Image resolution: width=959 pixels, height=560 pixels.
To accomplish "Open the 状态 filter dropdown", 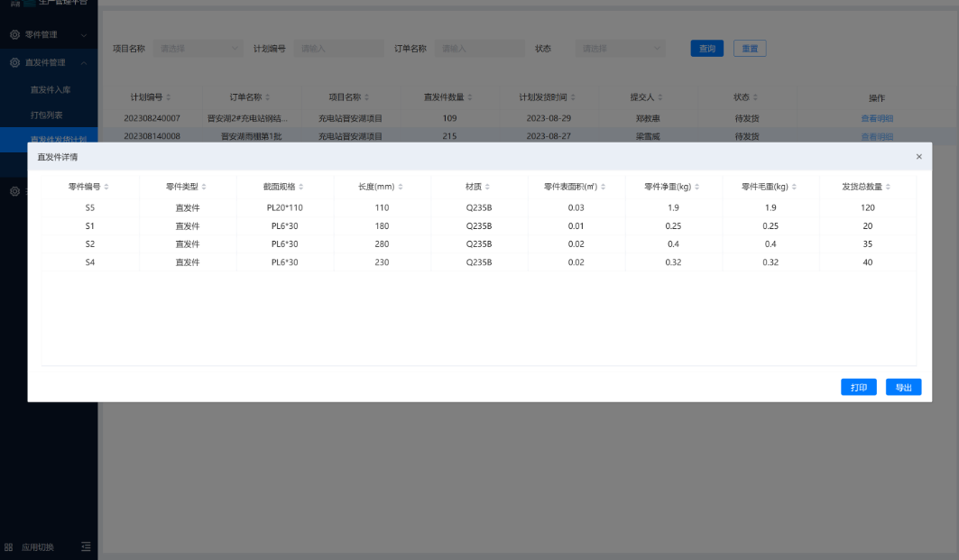I will coord(620,49).
